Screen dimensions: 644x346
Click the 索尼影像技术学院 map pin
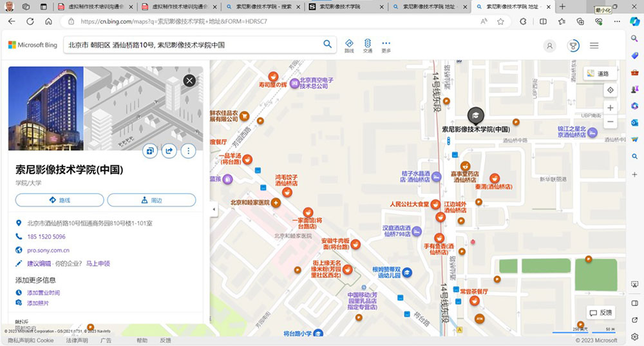click(476, 116)
